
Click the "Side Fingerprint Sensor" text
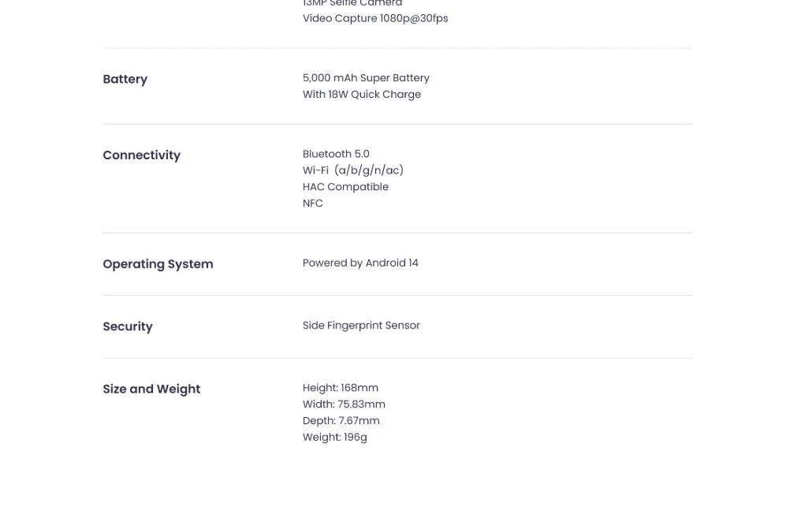(361, 326)
